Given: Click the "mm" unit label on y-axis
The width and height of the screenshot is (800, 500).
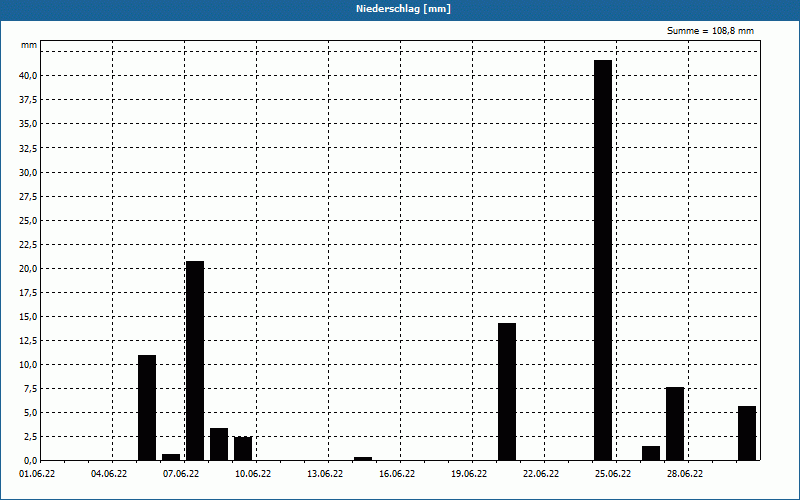Looking at the screenshot, I should pos(29,45).
